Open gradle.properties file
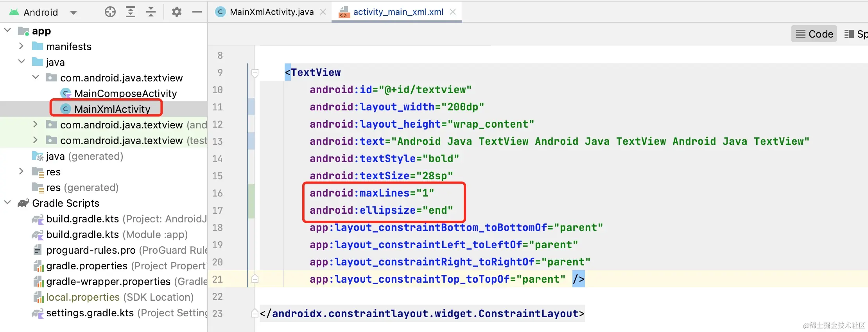The height and width of the screenshot is (332, 868). coord(126,266)
